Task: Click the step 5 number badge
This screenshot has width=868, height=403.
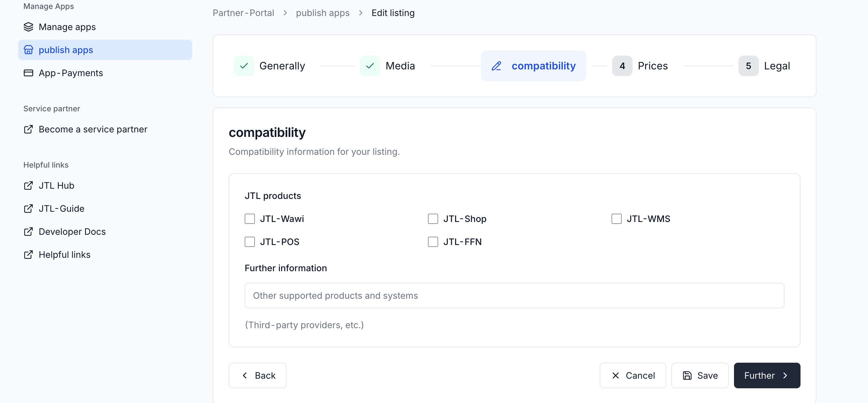Action: coord(748,66)
